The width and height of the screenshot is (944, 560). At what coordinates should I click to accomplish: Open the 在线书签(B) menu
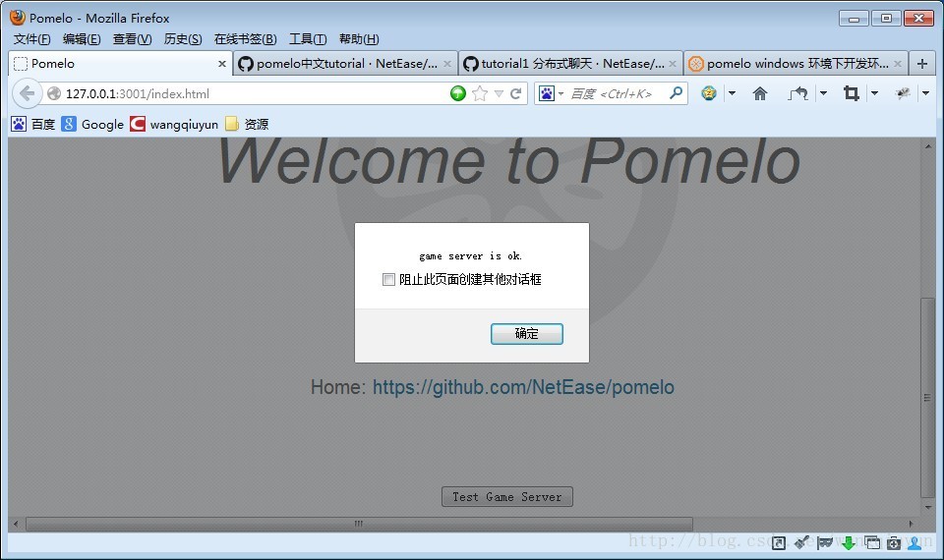pos(246,39)
